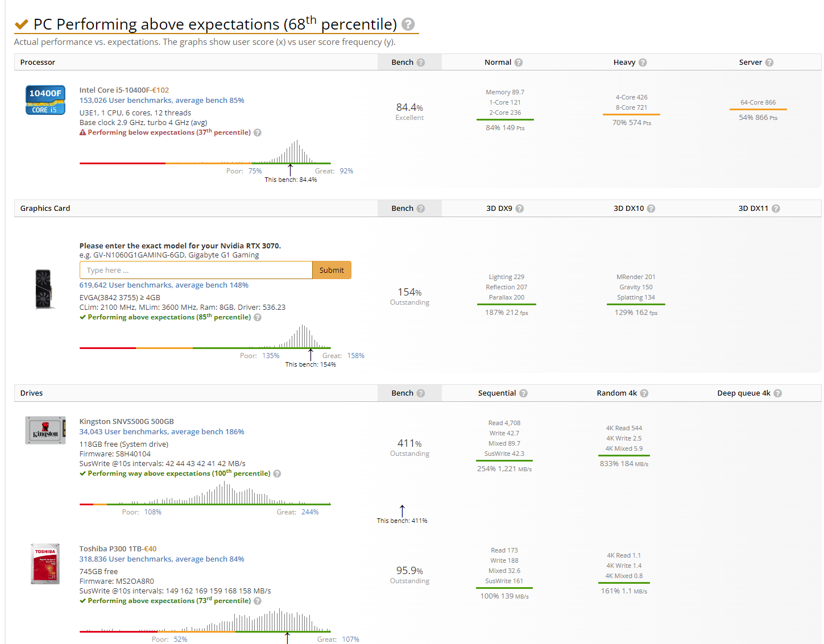This screenshot has width=824, height=644.
Task: Click the Processor Bench help icon
Action: tap(421, 63)
